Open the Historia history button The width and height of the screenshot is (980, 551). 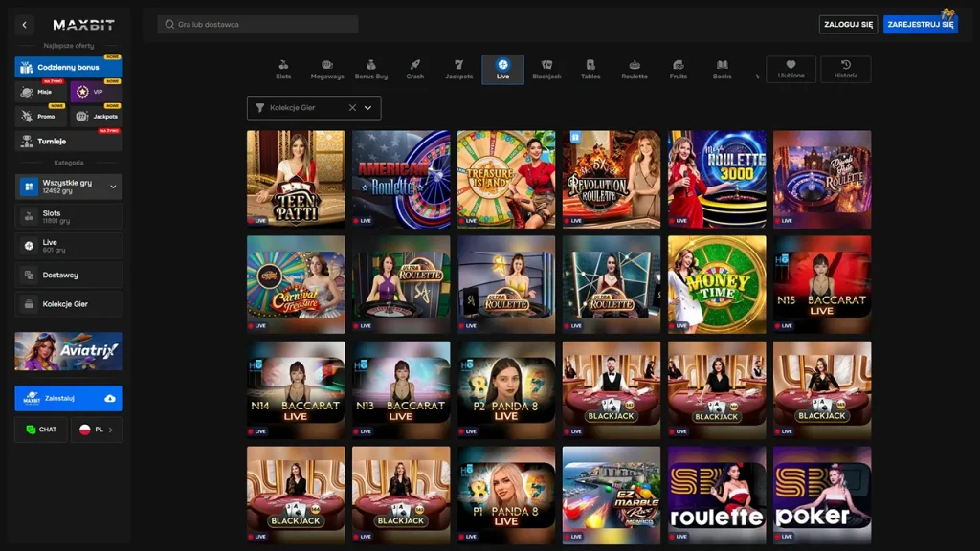[845, 69]
